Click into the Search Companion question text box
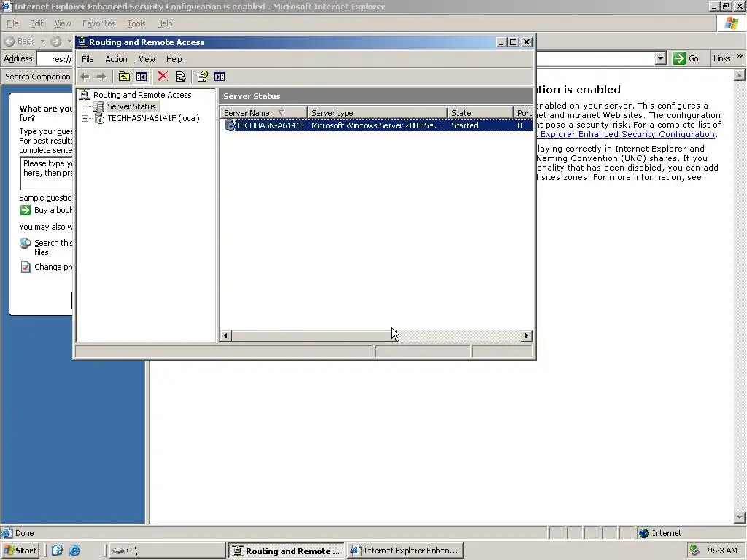The height and width of the screenshot is (560, 747). pyautogui.click(x=47, y=173)
